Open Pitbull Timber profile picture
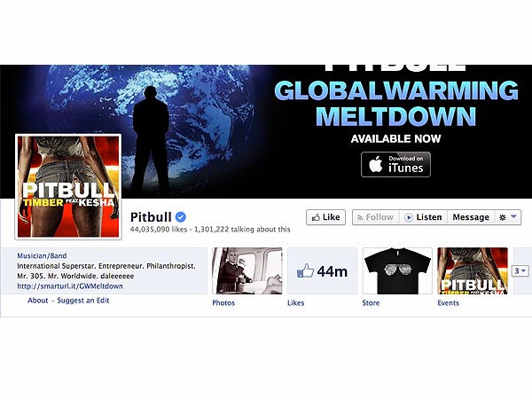The width and height of the screenshot is (532, 399). 68,186
